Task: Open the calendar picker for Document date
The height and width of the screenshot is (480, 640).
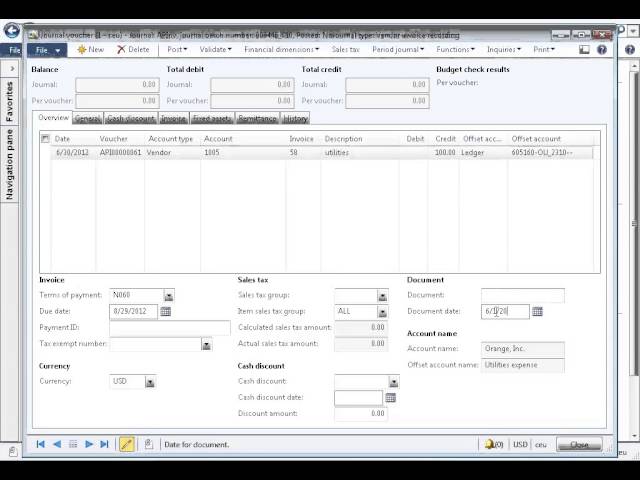Action: click(538, 311)
